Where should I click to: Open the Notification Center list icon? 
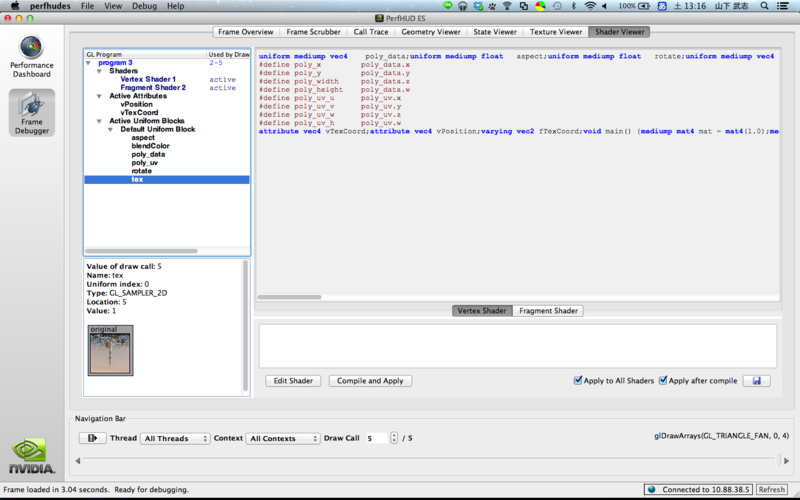click(x=782, y=6)
